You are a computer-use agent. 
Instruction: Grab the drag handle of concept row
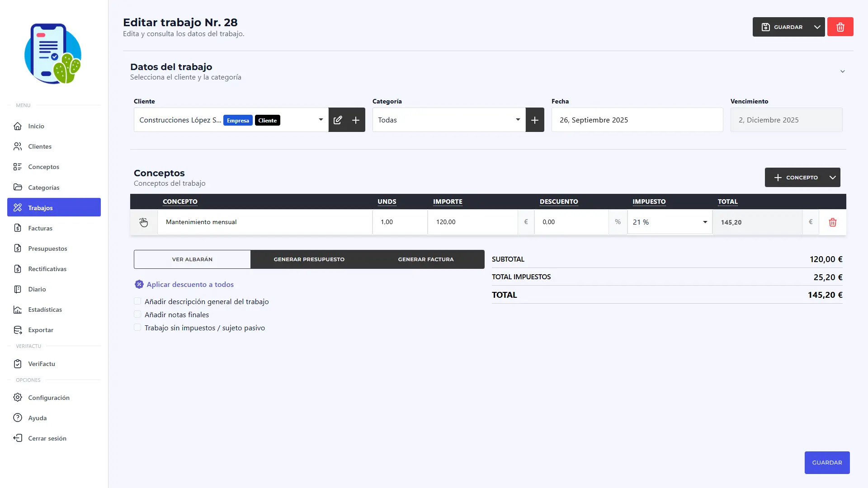coord(143,222)
